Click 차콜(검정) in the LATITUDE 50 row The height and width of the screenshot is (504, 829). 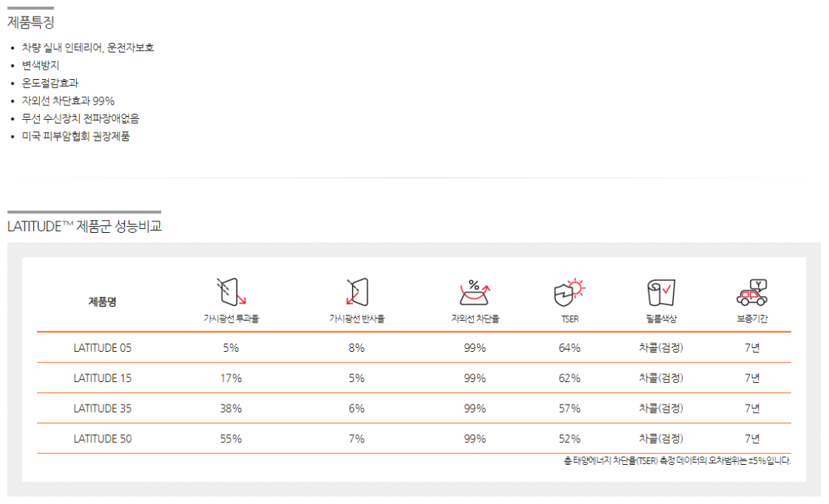pyautogui.click(x=661, y=439)
